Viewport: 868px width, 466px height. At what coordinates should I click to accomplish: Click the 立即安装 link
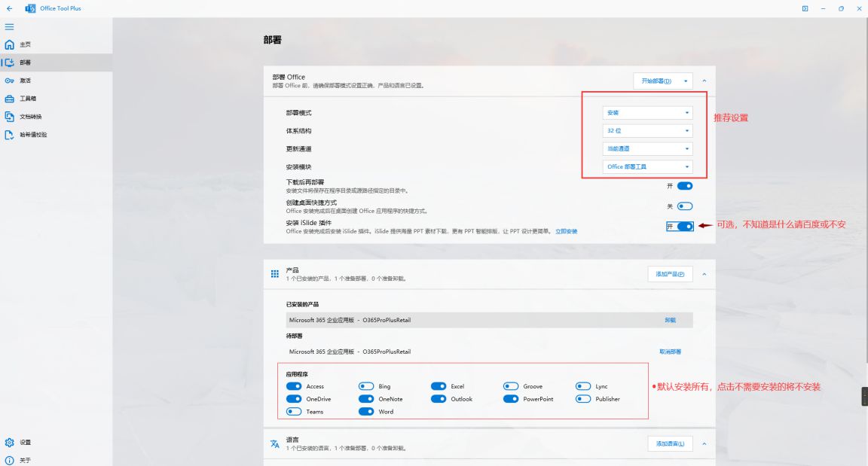(567, 232)
